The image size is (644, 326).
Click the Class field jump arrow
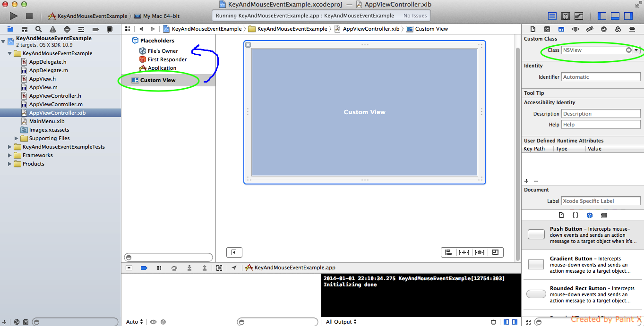[629, 50]
